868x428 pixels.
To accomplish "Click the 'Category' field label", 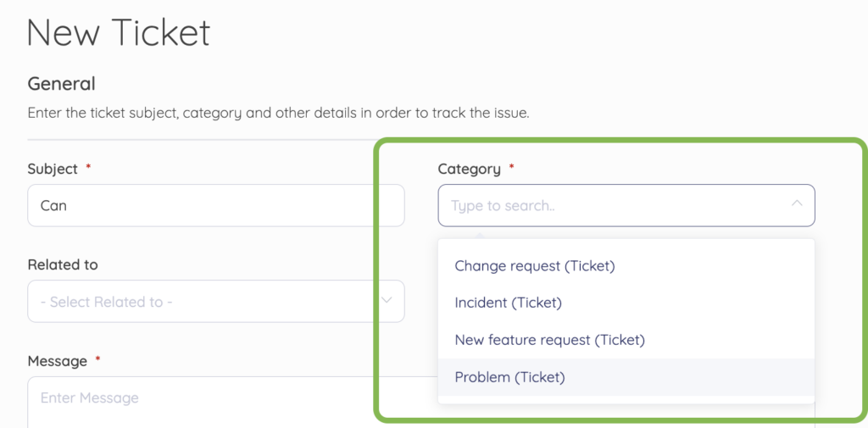I will point(470,169).
